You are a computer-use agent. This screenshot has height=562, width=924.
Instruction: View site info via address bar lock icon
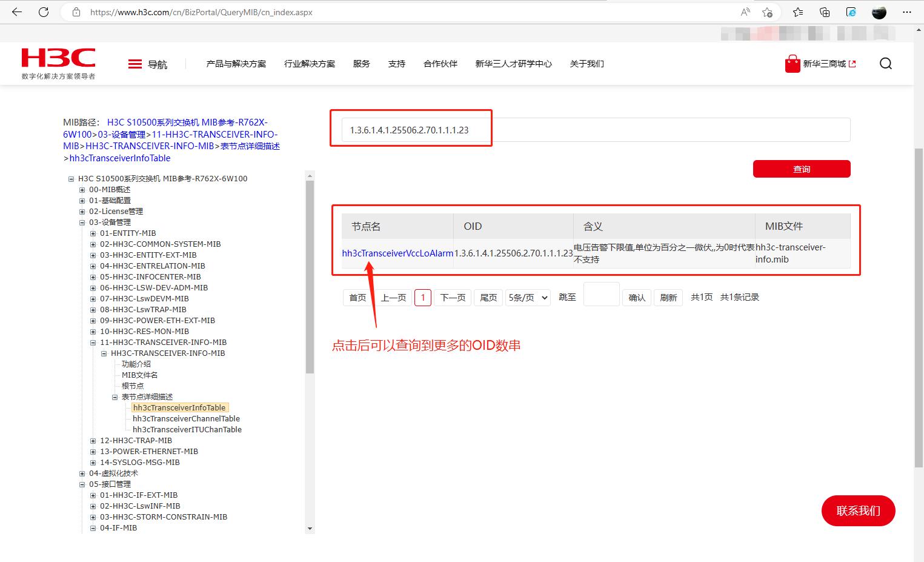pyautogui.click(x=76, y=12)
